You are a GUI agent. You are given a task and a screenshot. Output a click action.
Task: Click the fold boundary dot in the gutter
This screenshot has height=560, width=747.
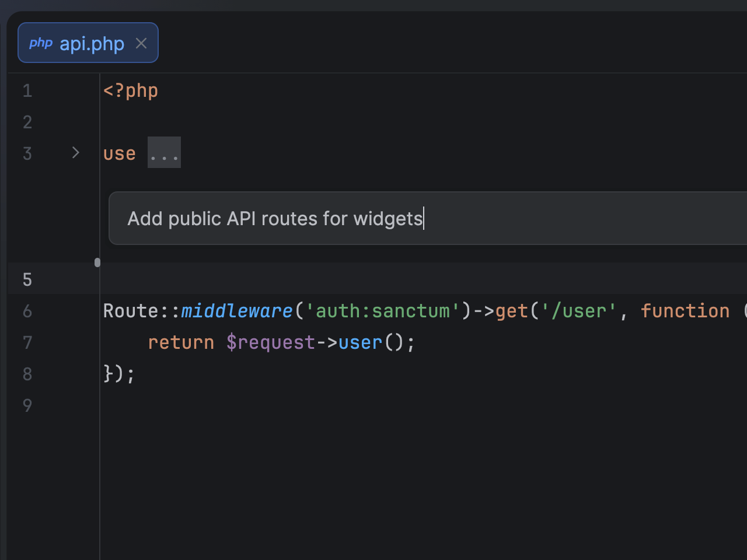coord(97,262)
